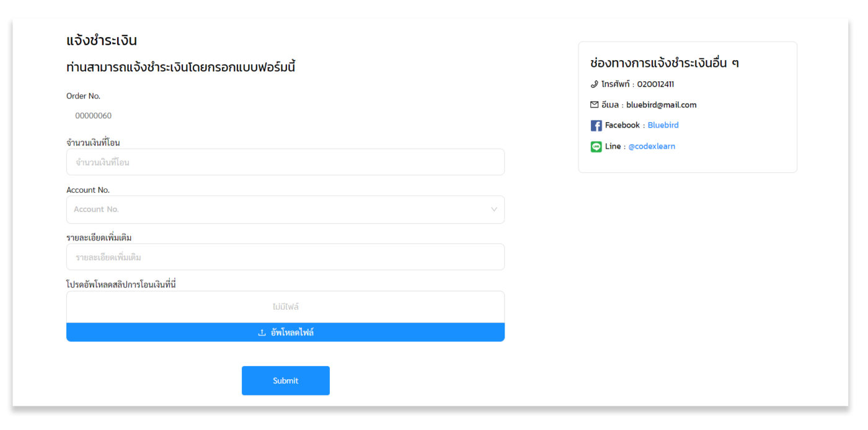Click the โปรดอัพโหลดสลิปการโอนเงินที่นี่ label

point(122,284)
